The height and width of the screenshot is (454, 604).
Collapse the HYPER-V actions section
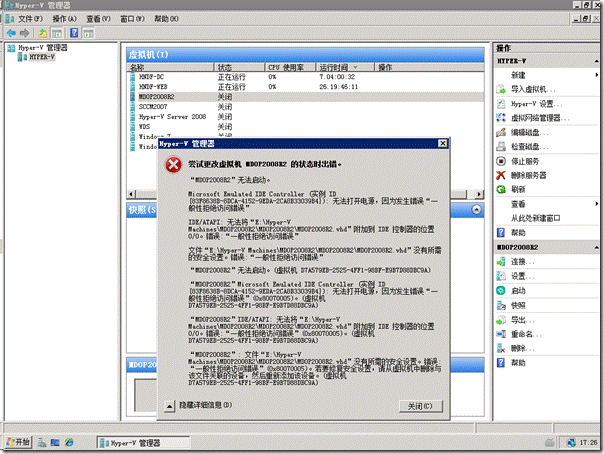[x=596, y=61]
